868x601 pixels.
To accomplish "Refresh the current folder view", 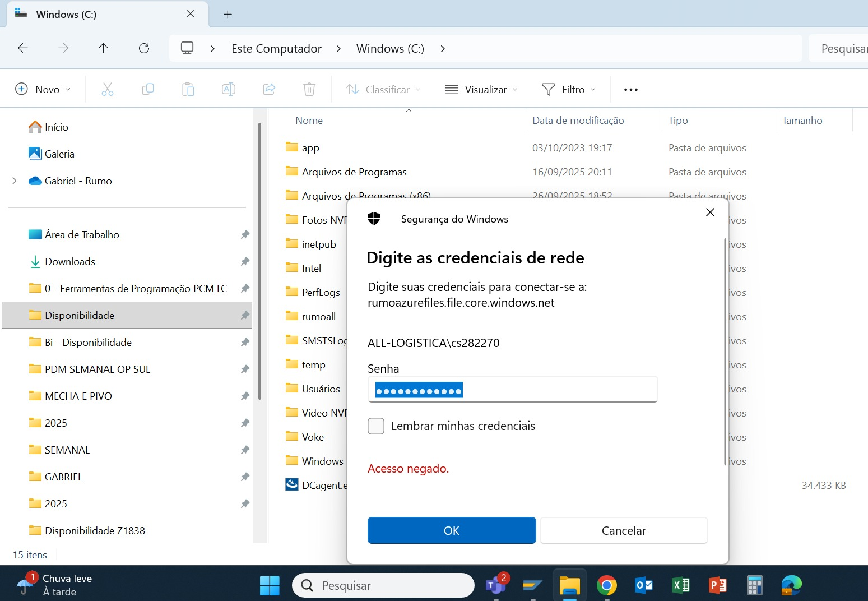I will click(x=144, y=48).
